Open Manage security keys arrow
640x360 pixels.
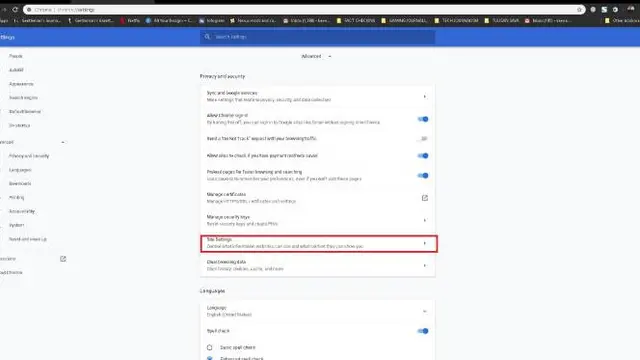424,220
